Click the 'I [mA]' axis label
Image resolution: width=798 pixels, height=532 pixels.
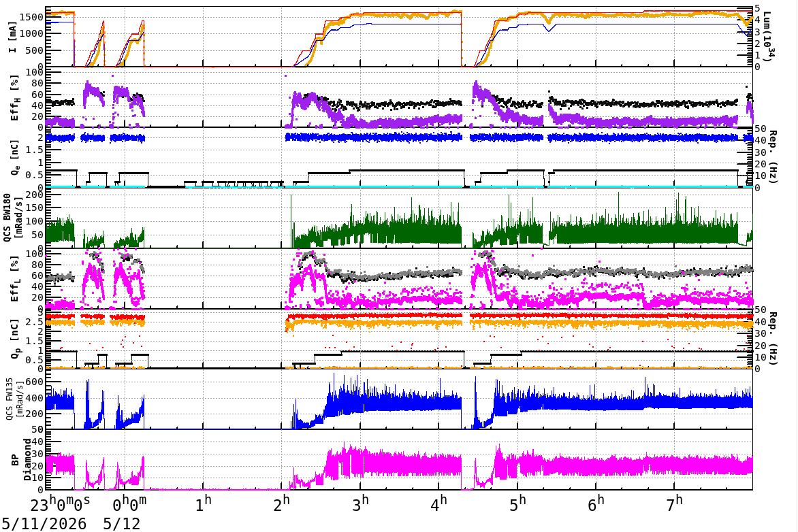(x=13, y=37)
